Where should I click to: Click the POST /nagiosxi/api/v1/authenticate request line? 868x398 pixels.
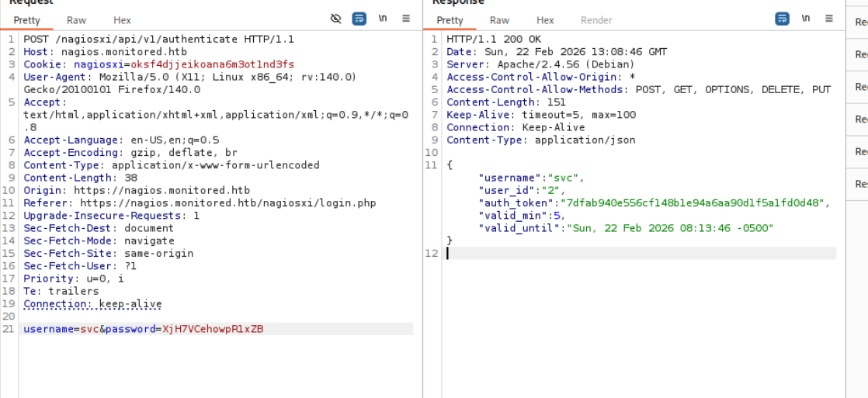(158, 39)
